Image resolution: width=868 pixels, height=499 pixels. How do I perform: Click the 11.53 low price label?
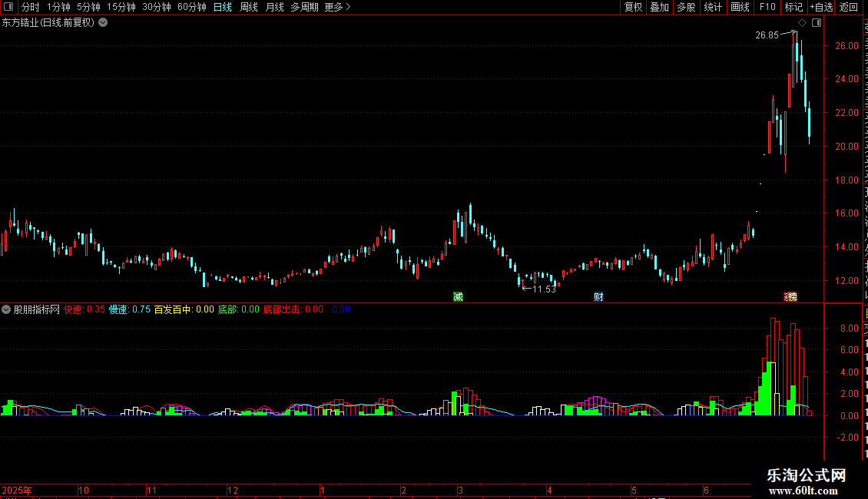point(544,289)
